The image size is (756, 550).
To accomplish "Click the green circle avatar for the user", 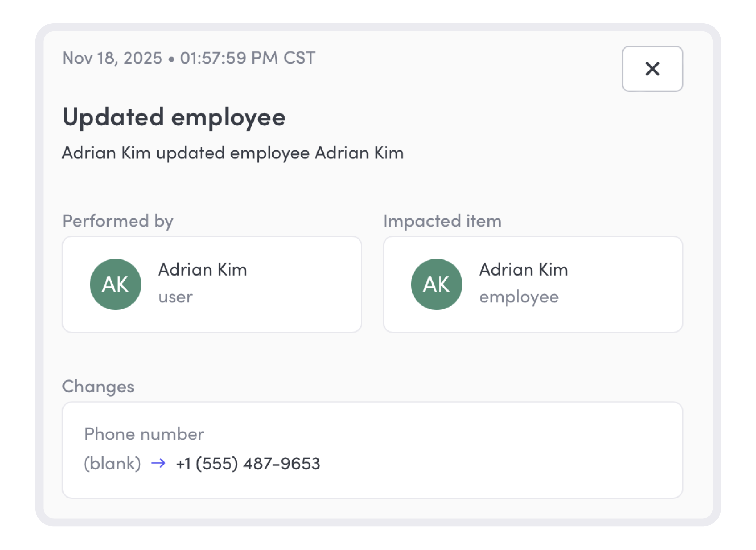I will [115, 284].
